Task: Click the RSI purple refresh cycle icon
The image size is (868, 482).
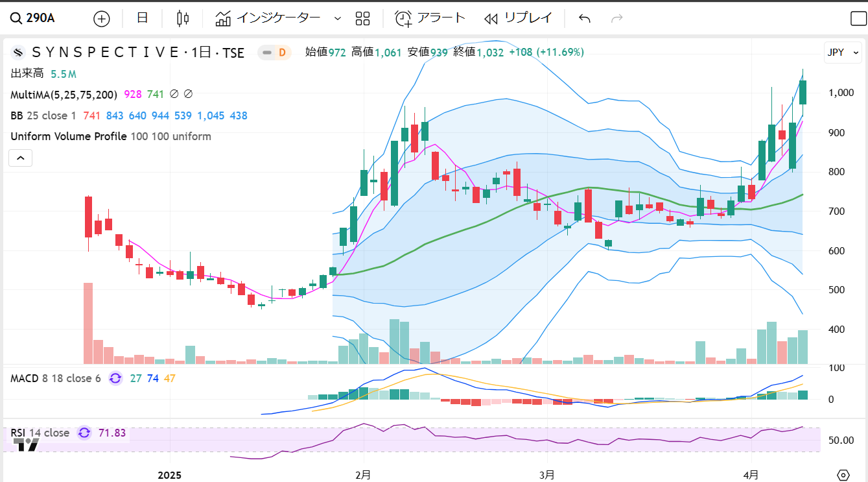Action: 84,433
